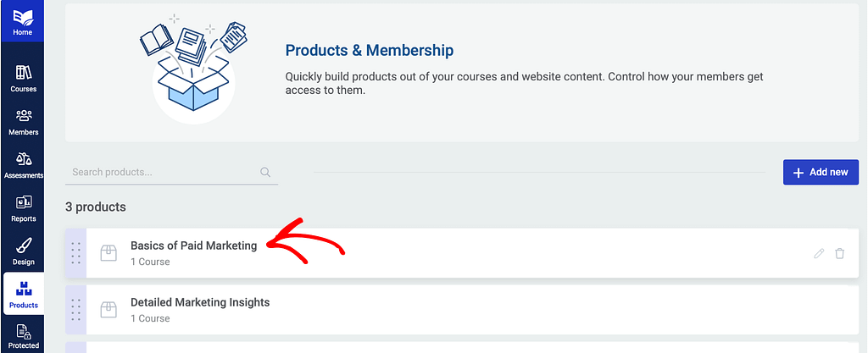
Task: Click package icon of Detailed Marketing Insights
Action: pyautogui.click(x=108, y=310)
